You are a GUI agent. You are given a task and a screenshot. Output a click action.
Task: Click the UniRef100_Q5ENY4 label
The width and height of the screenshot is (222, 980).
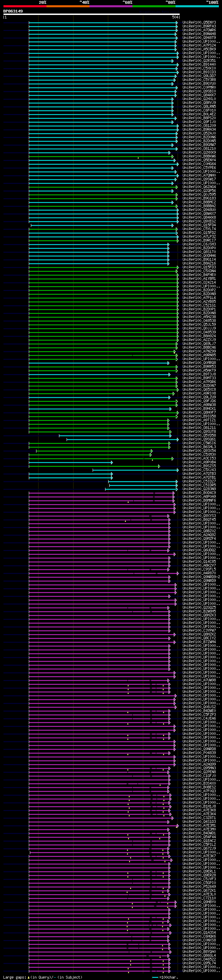(x=199, y=160)
